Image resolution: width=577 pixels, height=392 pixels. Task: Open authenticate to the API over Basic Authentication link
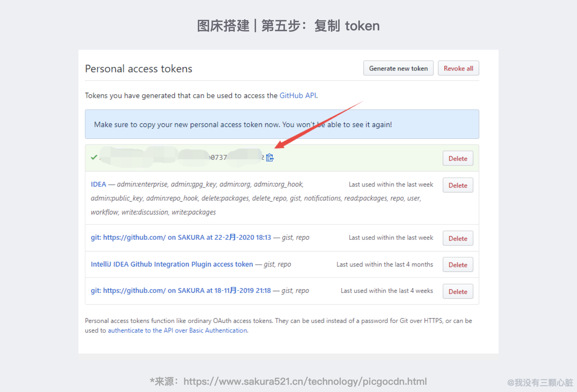pos(178,330)
